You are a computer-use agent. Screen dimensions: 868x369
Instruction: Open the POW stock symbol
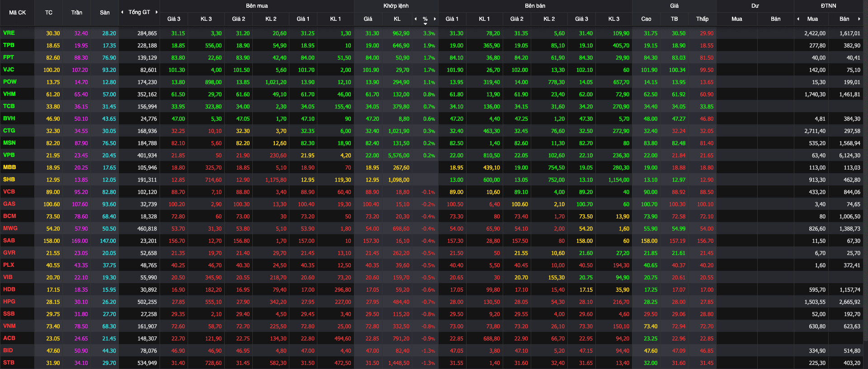10,82
